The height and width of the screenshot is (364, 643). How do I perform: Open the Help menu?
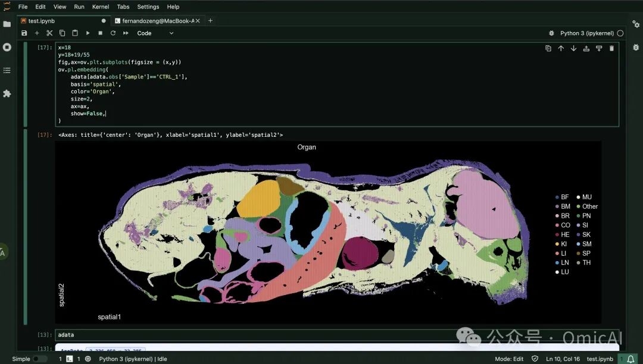pyautogui.click(x=173, y=7)
